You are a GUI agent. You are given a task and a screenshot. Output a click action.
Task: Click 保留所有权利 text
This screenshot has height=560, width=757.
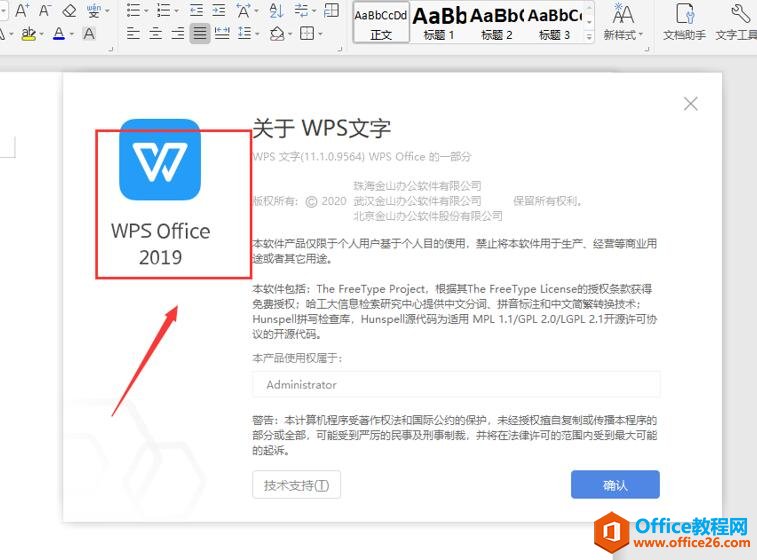(x=547, y=201)
